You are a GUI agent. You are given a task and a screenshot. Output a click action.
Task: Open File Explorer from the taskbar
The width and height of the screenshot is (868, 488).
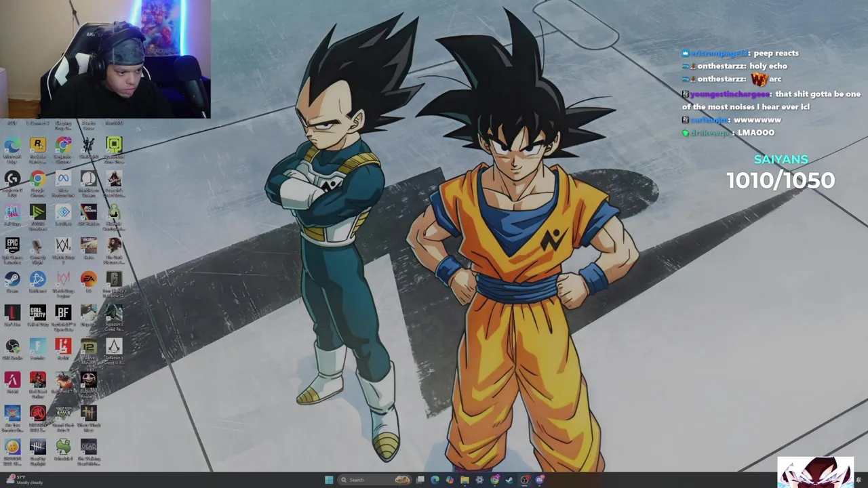point(465,480)
